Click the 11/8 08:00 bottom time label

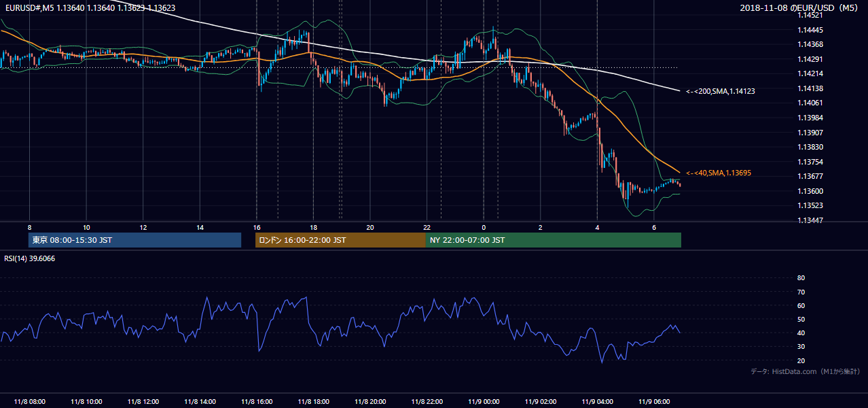click(30, 402)
